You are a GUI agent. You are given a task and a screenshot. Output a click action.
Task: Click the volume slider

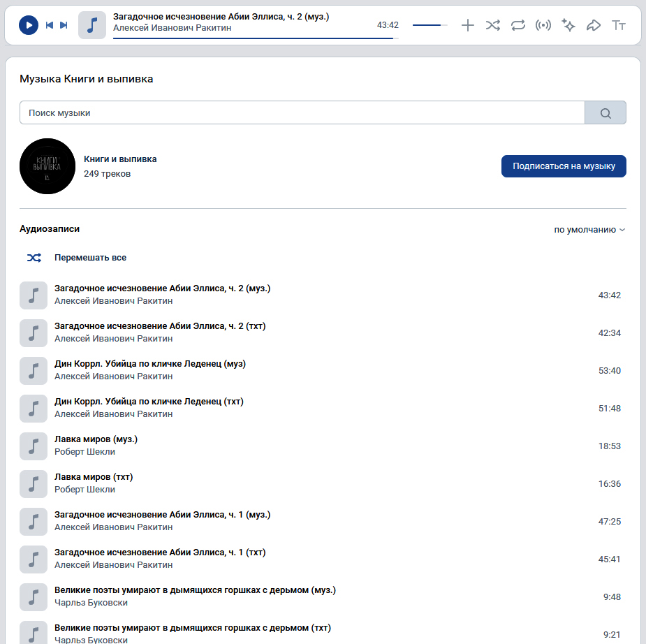coord(430,25)
